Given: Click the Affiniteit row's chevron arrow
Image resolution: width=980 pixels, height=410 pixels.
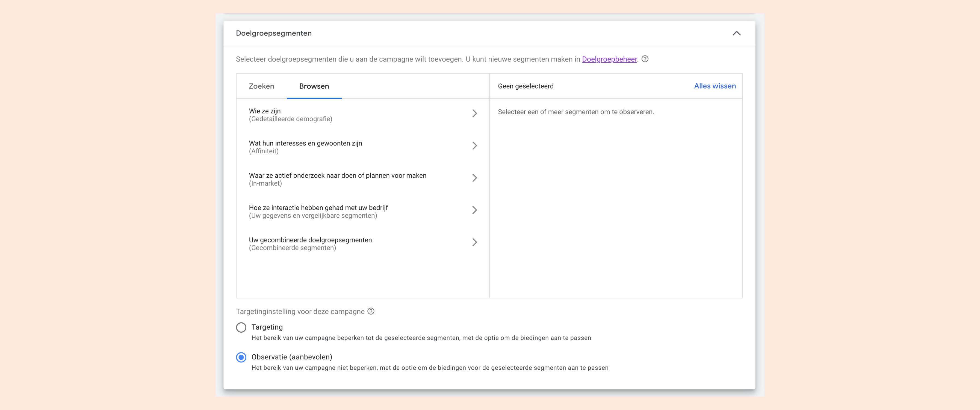Looking at the screenshot, I should [474, 146].
